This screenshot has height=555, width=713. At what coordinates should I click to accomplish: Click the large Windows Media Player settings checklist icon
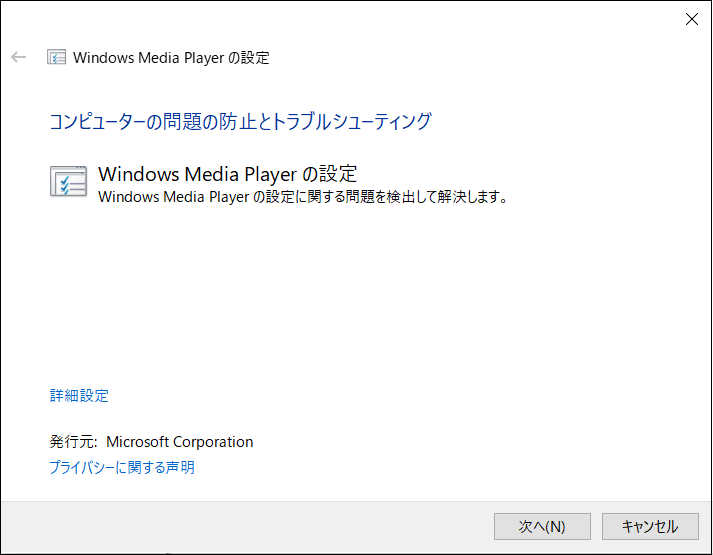[x=68, y=181]
